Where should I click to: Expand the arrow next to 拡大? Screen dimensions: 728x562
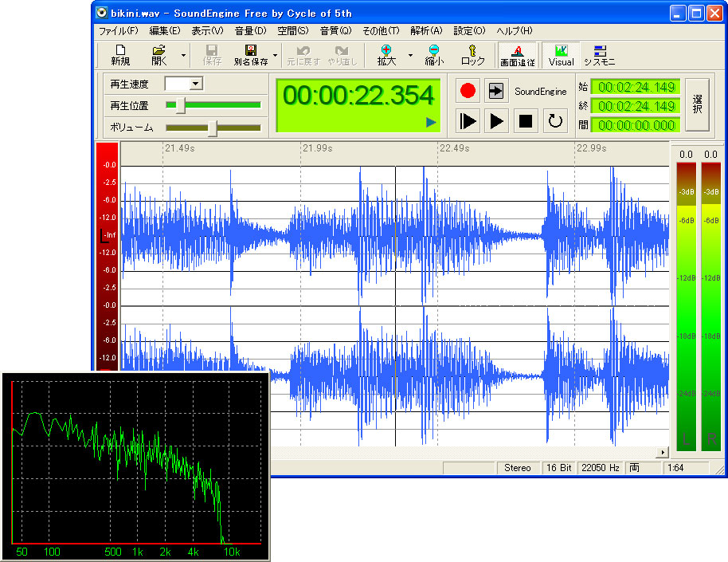410,56
